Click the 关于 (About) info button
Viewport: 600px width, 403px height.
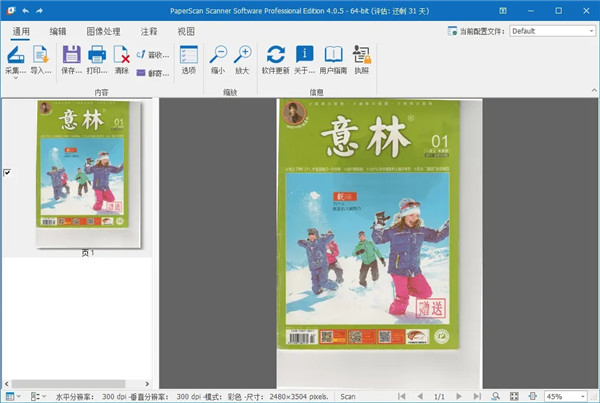pos(304,54)
